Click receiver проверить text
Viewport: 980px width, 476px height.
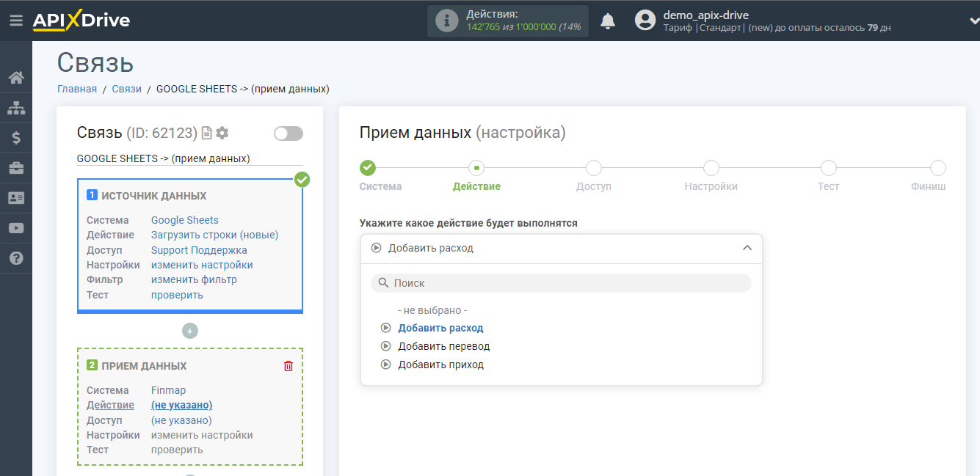pyautogui.click(x=177, y=450)
